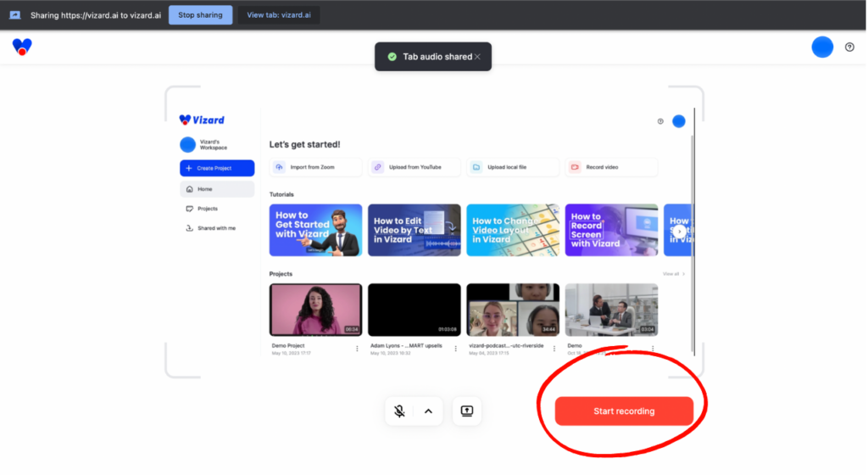Click the Vizard heart logo at top left
The width and height of the screenshot is (868, 475).
[22, 47]
